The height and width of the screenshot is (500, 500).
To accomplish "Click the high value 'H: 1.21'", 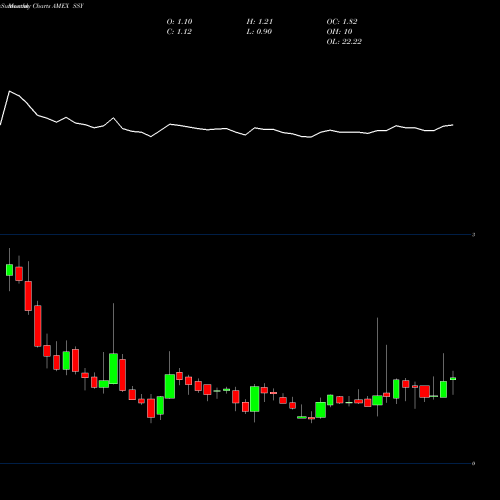I will 260,22.
